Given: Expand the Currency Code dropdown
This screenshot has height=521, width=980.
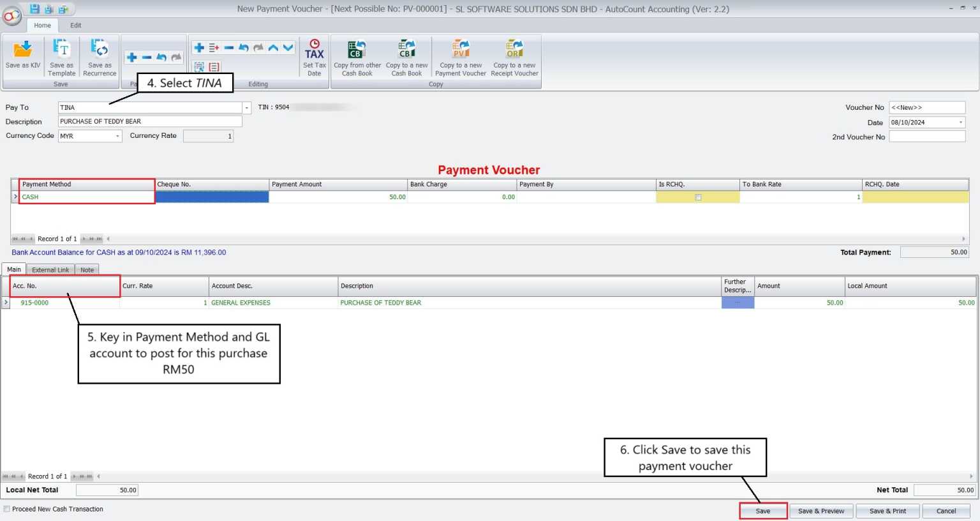Looking at the screenshot, I should click(117, 136).
